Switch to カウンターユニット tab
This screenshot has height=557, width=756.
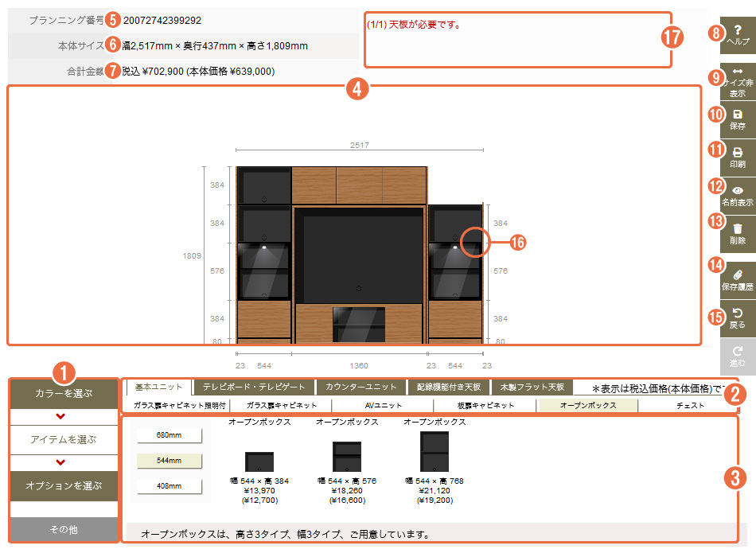360,388
